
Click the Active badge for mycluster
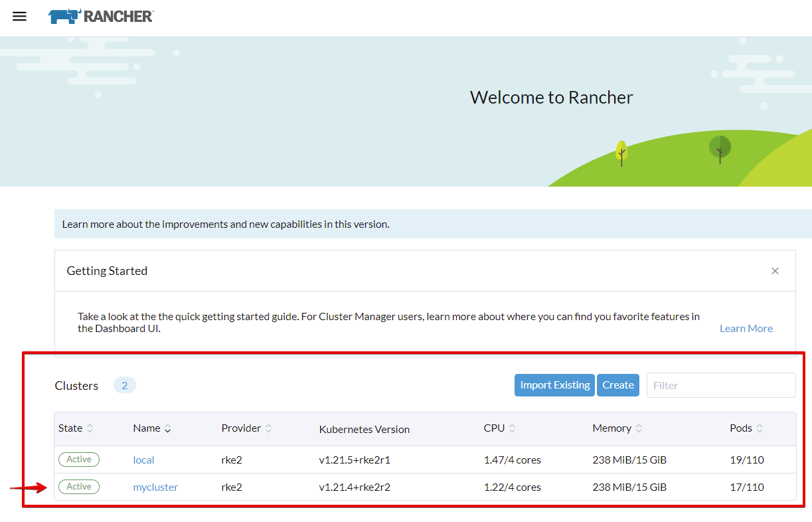(79, 487)
